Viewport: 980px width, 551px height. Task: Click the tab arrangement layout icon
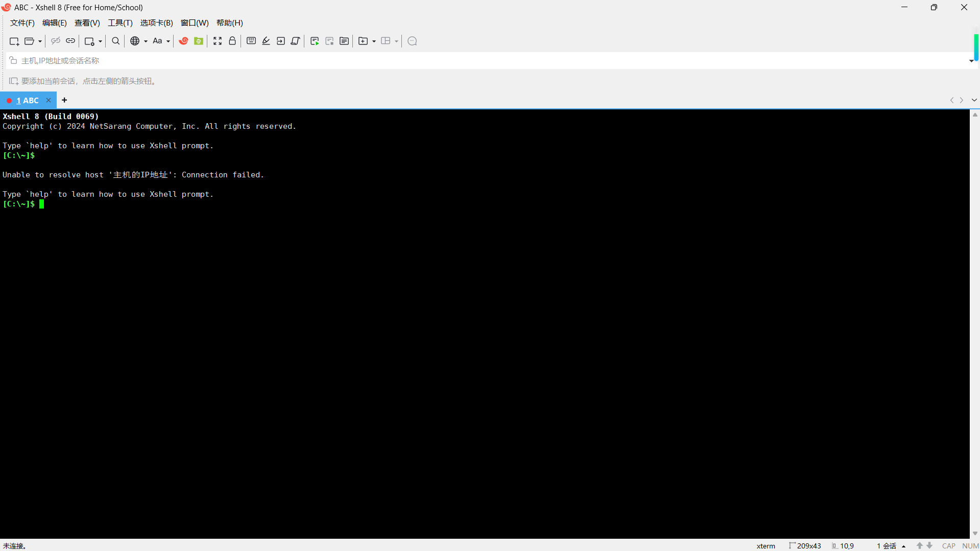pos(386,41)
